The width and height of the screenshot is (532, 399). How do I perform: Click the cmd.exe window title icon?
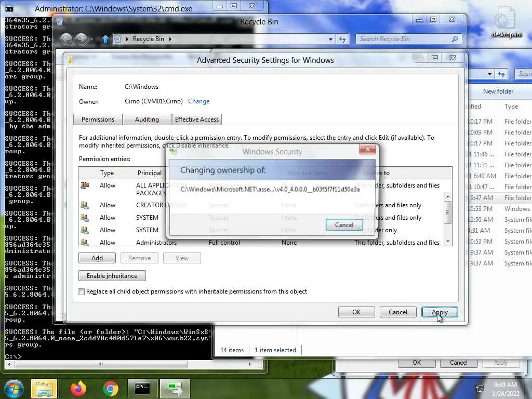pos(9,8)
